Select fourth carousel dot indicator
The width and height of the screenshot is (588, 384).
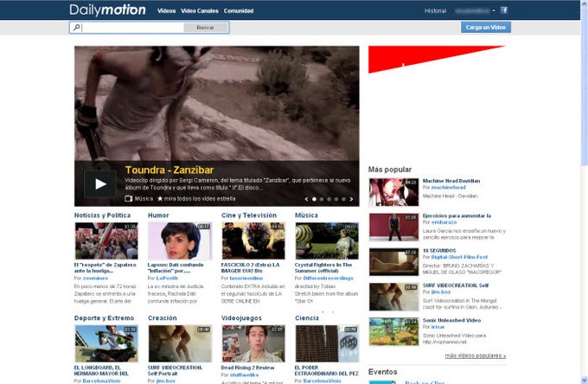pyautogui.click(x=336, y=199)
